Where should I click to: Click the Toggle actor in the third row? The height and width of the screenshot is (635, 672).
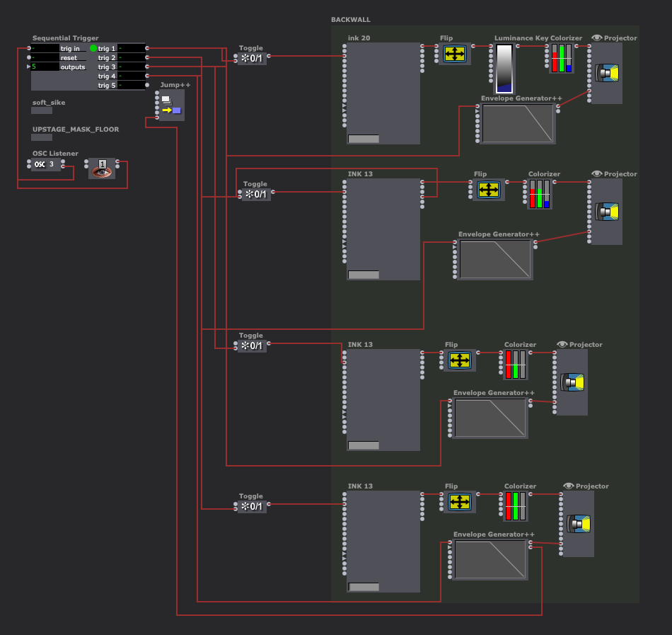coord(252,345)
